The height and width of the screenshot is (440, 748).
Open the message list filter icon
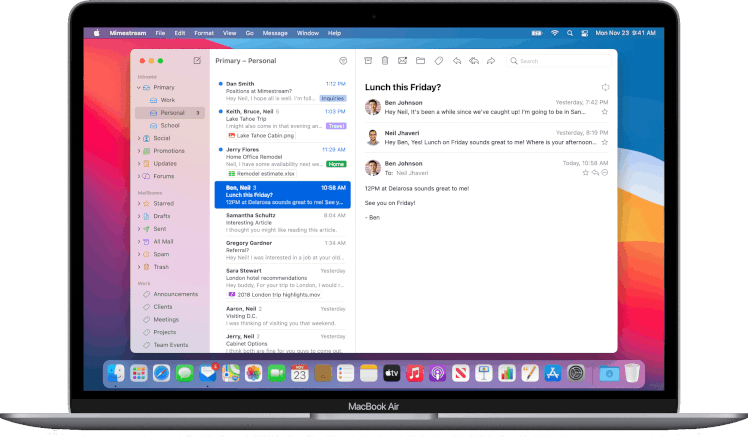pos(343,61)
